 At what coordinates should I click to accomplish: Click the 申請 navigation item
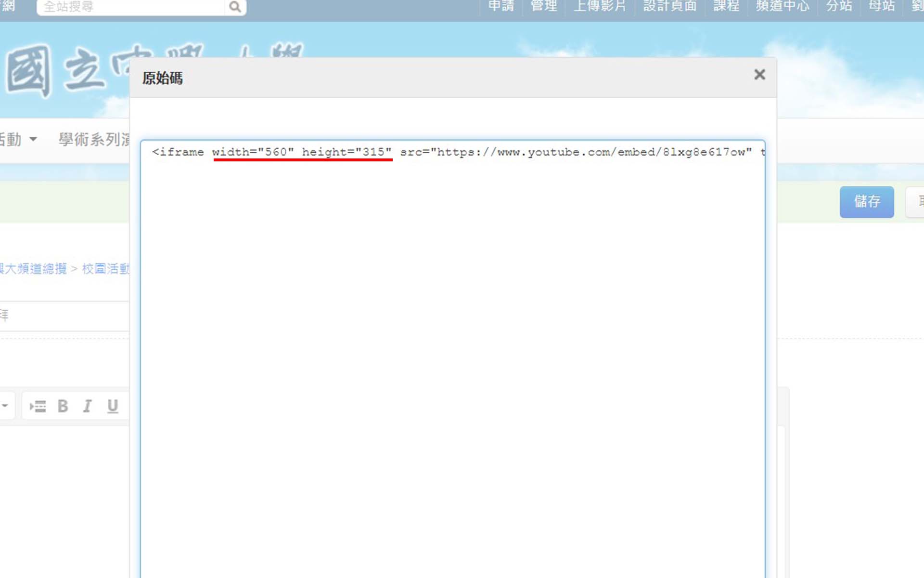point(501,6)
